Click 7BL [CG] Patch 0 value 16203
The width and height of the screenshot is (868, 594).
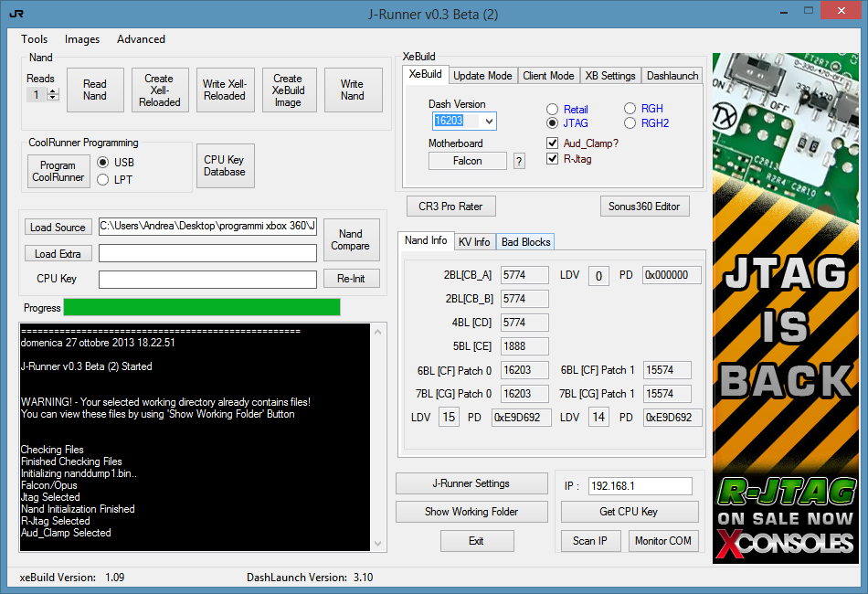[524, 394]
